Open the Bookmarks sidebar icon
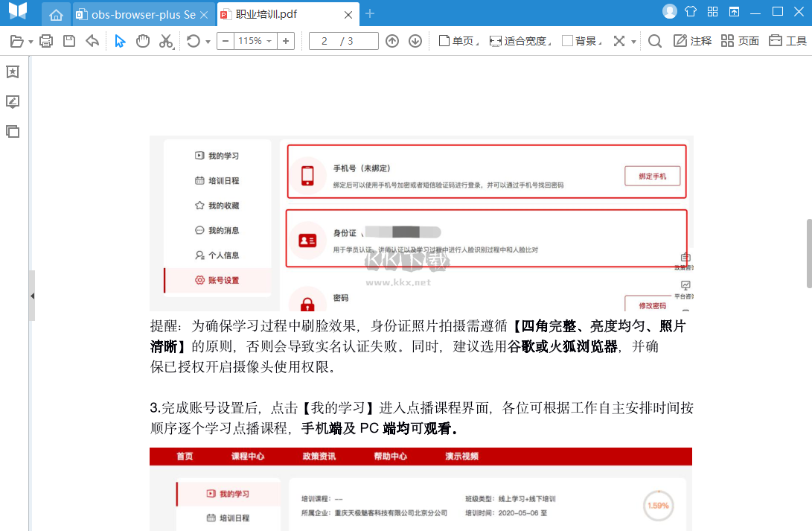The image size is (812, 531). [12, 71]
